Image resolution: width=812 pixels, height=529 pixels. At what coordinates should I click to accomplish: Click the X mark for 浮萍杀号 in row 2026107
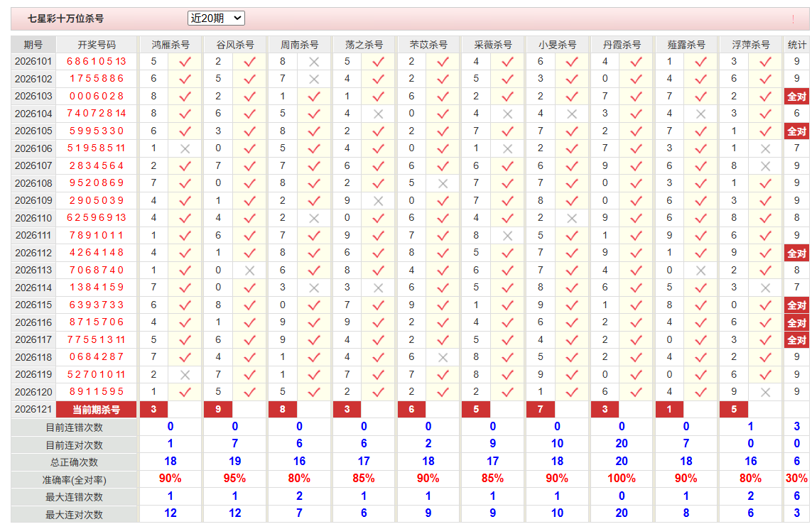765,166
